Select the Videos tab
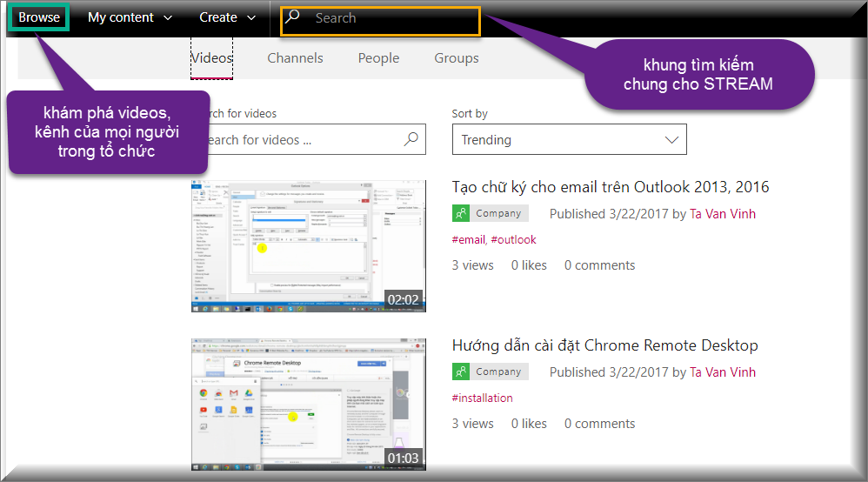This screenshot has height=482, width=868. tap(212, 58)
